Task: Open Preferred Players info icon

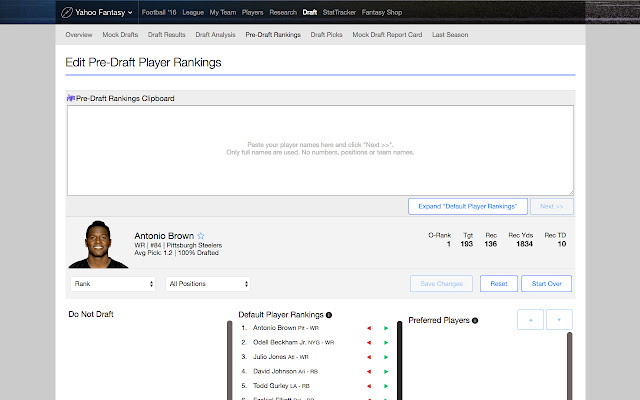Action: 475,320
